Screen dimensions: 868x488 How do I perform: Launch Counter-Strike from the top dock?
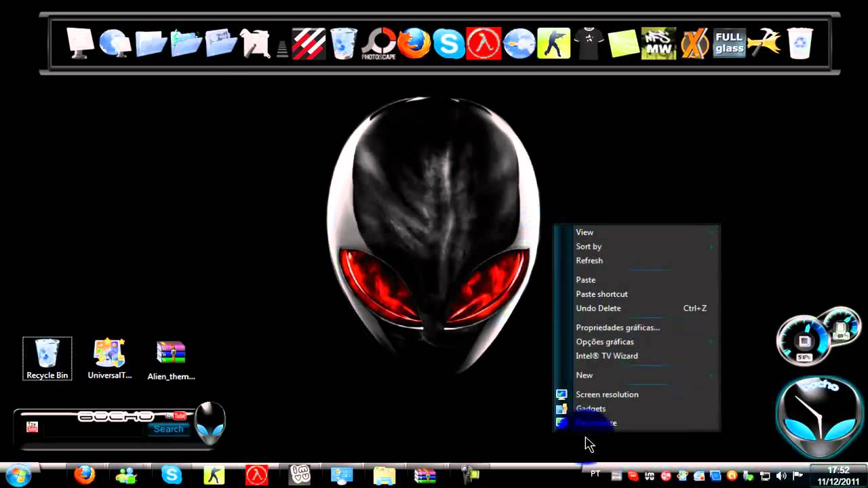point(553,43)
